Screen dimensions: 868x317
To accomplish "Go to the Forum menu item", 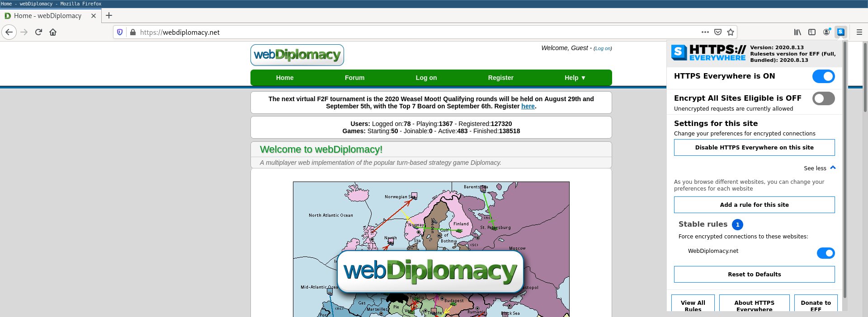I will 354,78.
